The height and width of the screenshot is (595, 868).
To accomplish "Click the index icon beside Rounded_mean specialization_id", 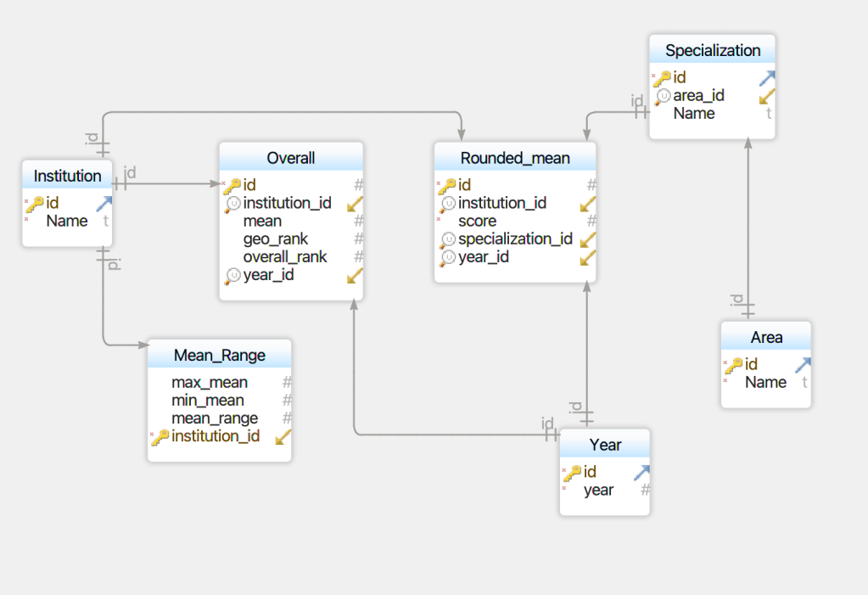I will [x=448, y=239].
